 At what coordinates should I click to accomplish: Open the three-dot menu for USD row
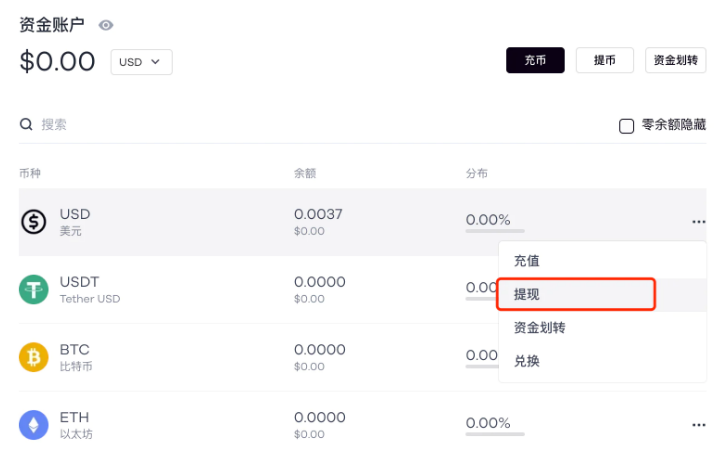point(698,222)
